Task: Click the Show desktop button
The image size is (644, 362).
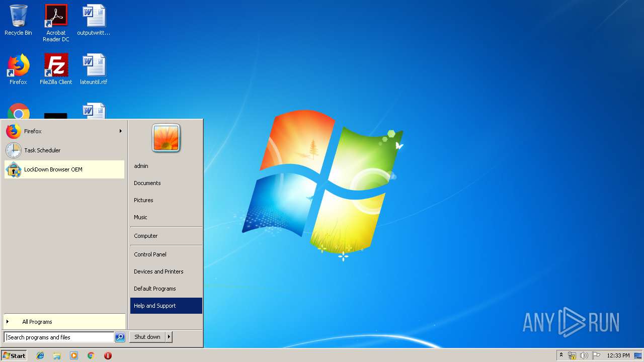Action: point(638,355)
